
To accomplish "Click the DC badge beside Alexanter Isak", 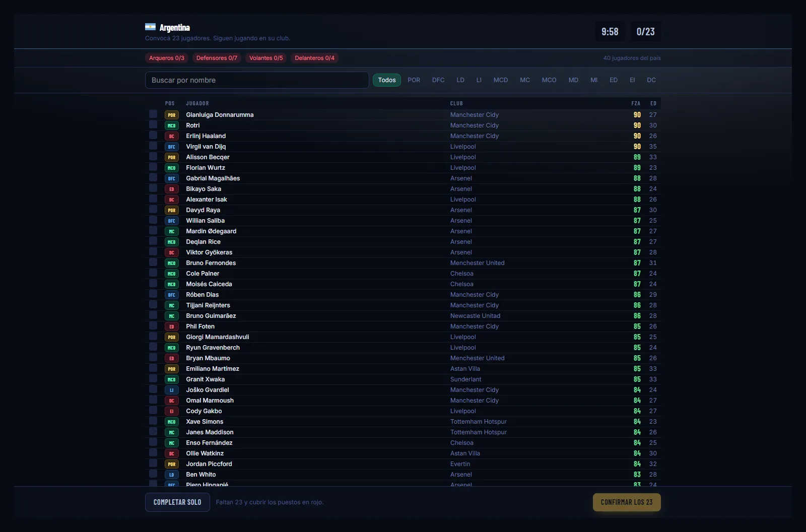I will point(172,199).
